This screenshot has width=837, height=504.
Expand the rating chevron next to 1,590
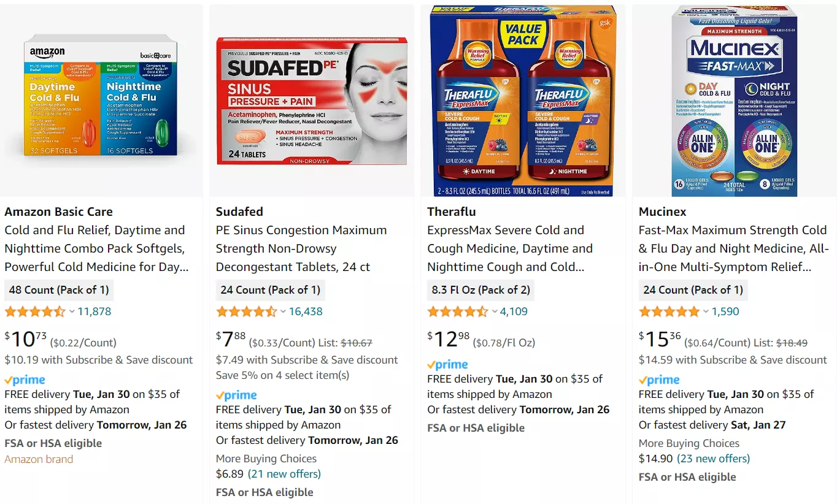pyautogui.click(x=706, y=311)
